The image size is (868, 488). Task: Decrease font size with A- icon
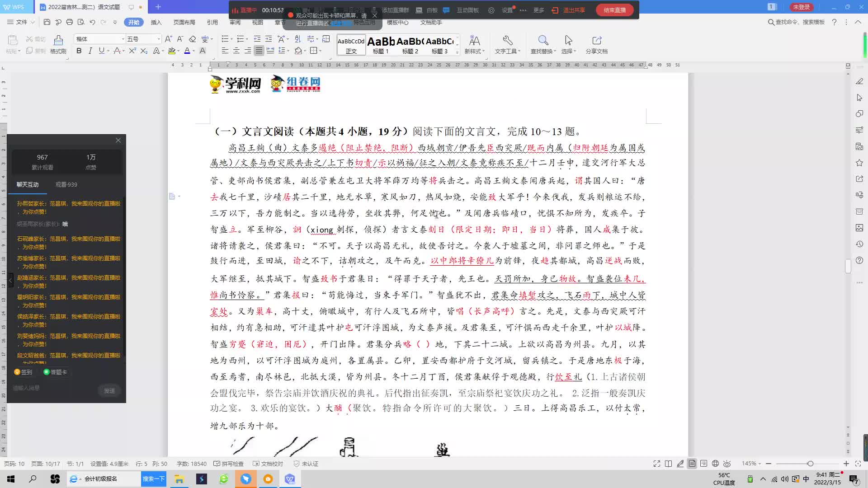180,39
